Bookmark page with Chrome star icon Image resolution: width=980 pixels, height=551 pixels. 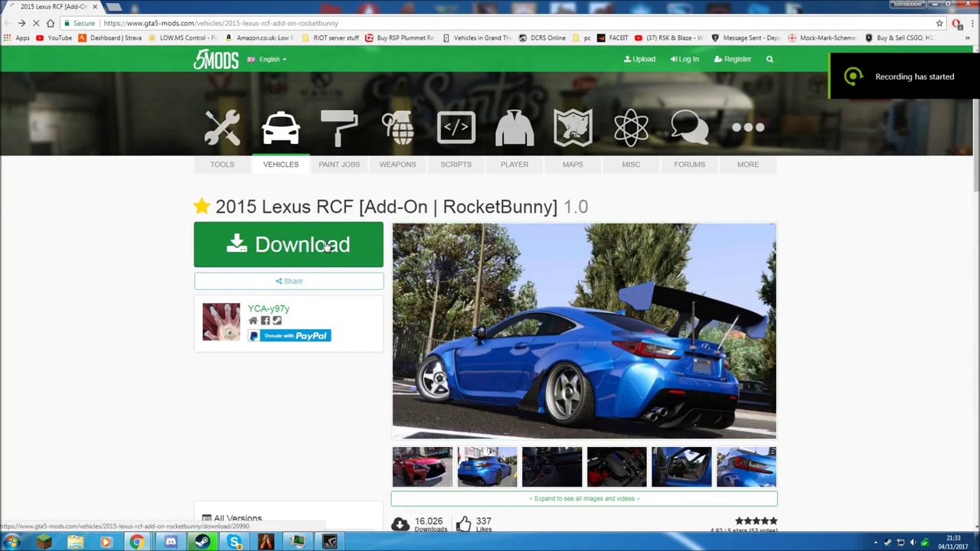[939, 23]
